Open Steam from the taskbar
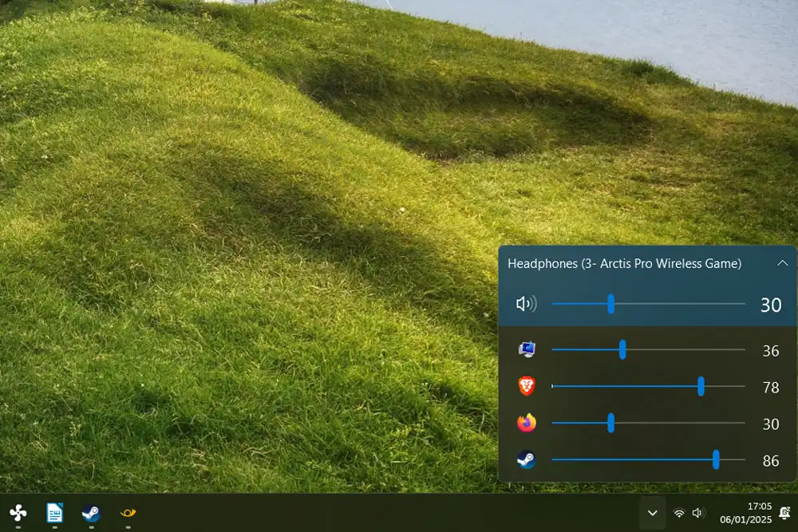Screen dimensions: 798x532 click(91, 513)
